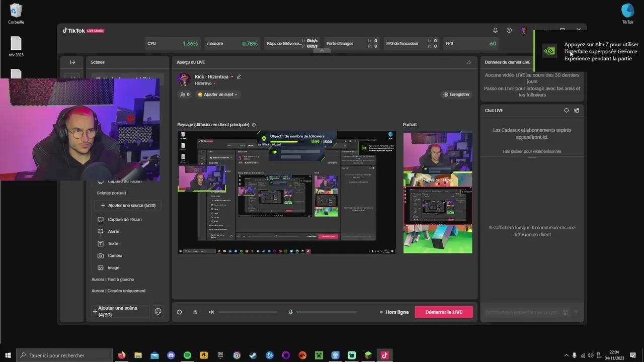Click Ajouter une source (5/20)
The width and height of the screenshot is (644, 362).
point(128,206)
